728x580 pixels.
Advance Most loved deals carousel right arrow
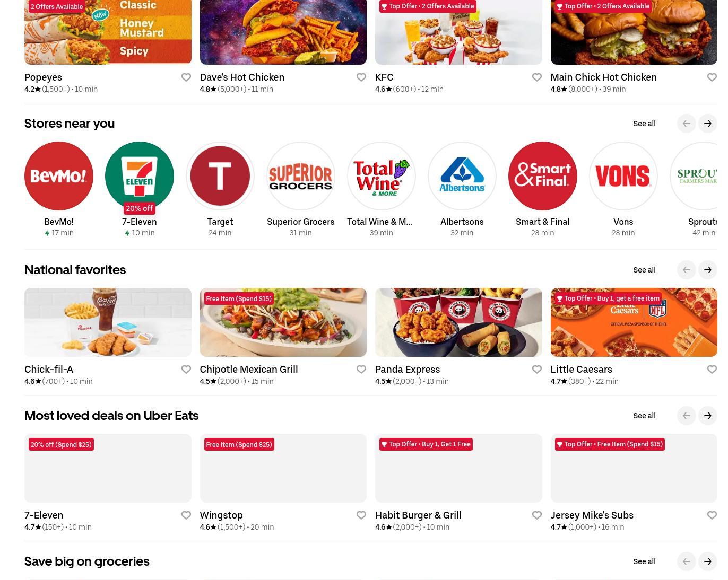[x=708, y=416]
